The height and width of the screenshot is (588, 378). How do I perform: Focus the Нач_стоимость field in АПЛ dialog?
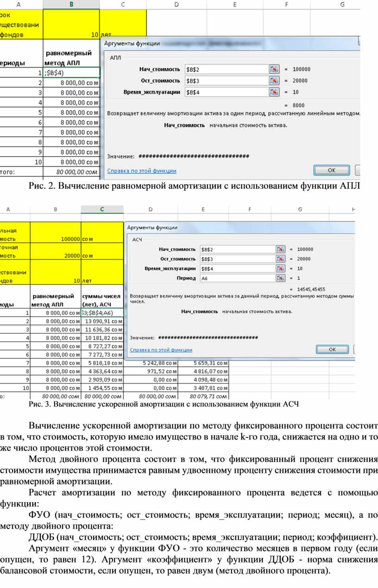[x=226, y=69]
